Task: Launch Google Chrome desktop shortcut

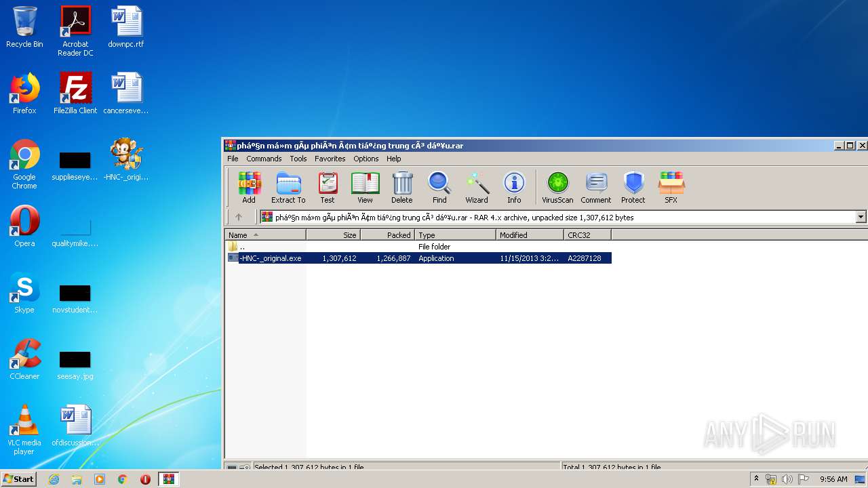Action: click(24, 164)
